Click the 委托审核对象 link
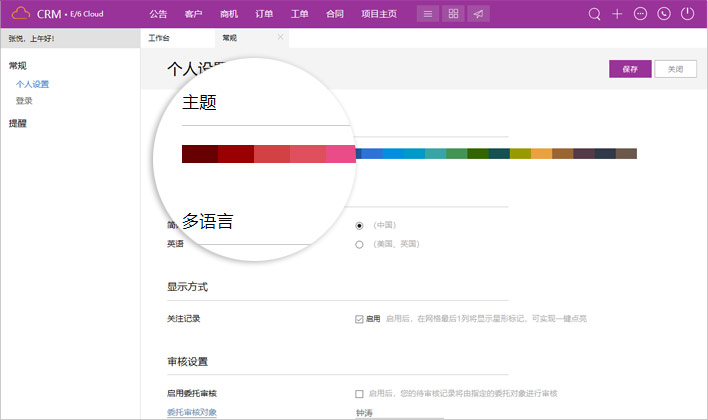 192,412
